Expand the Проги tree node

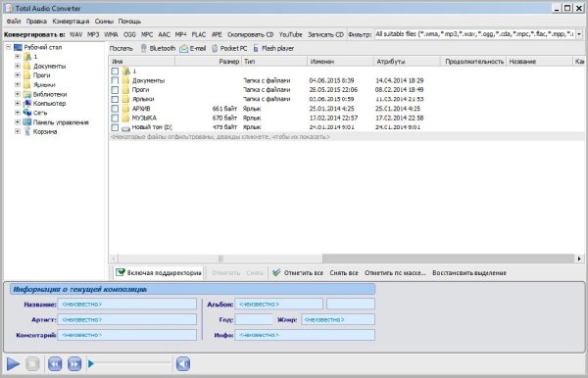coord(18,75)
